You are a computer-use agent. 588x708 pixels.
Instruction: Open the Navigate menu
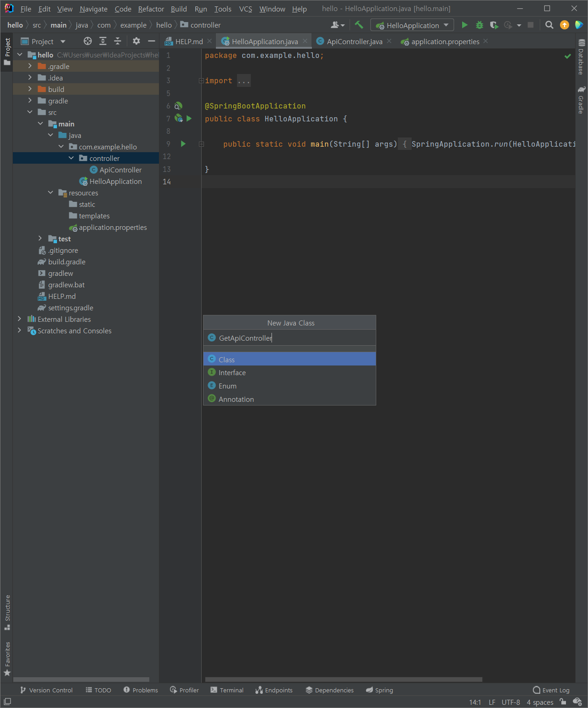(93, 9)
